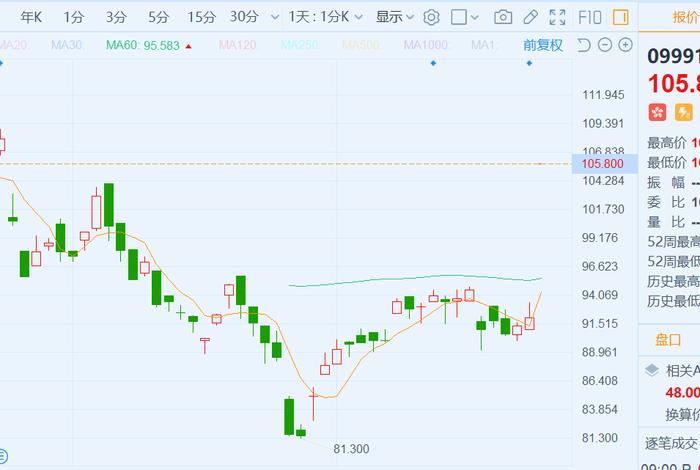Open the 盘口 order book tab
700x470 pixels.
668,340
